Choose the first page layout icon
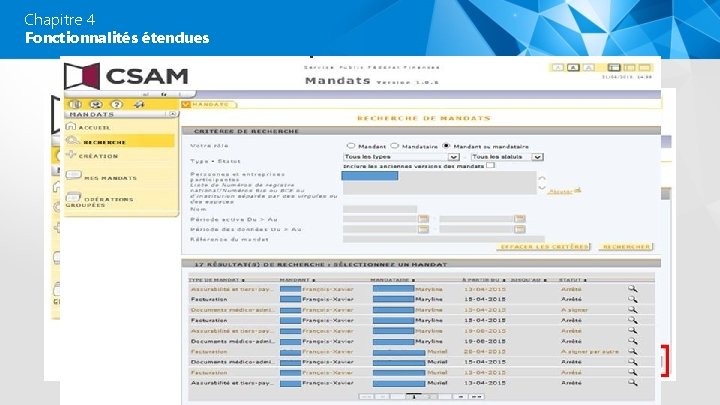The width and height of the screenshot is (720, 405). click(x=614, y=68)
